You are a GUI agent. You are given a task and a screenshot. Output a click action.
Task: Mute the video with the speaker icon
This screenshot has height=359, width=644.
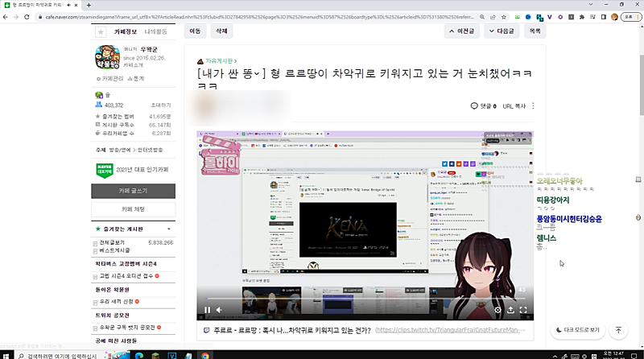[219, 309]
